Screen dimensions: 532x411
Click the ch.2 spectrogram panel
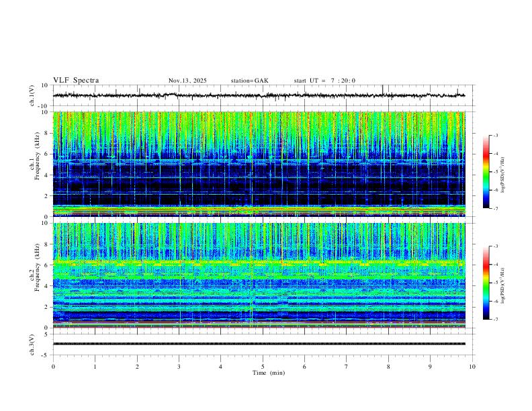coord(259,275)
